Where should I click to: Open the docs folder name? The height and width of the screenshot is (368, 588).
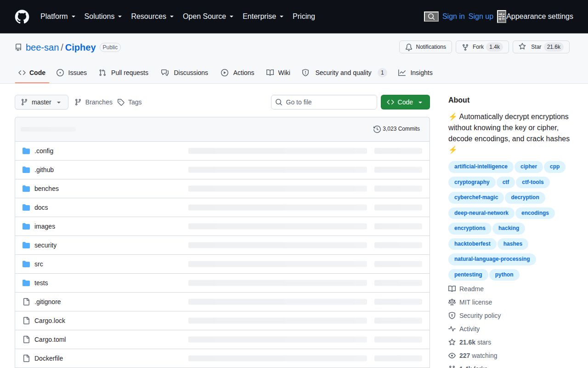pyautogui.click(x=41, y=207)
